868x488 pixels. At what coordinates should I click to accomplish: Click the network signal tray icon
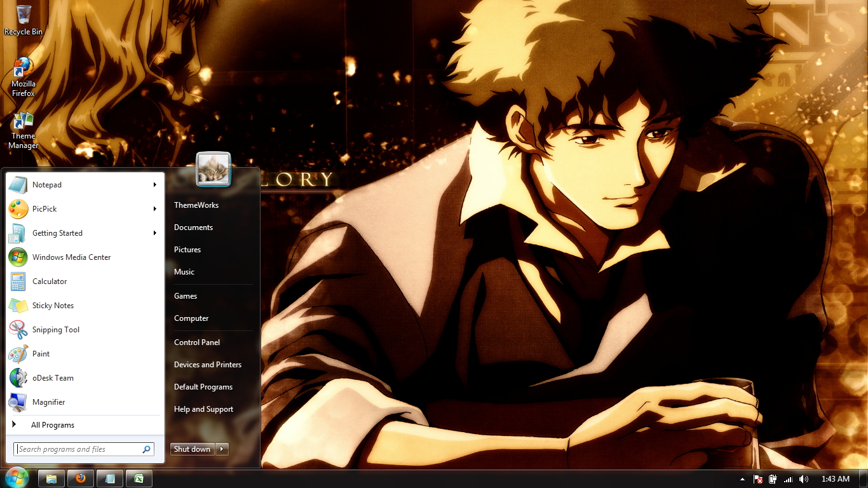(x=789, y=479)
